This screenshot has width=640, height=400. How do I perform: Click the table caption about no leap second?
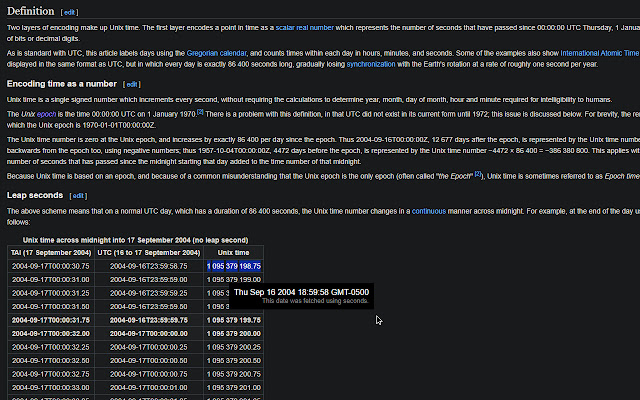pos(135,240)
